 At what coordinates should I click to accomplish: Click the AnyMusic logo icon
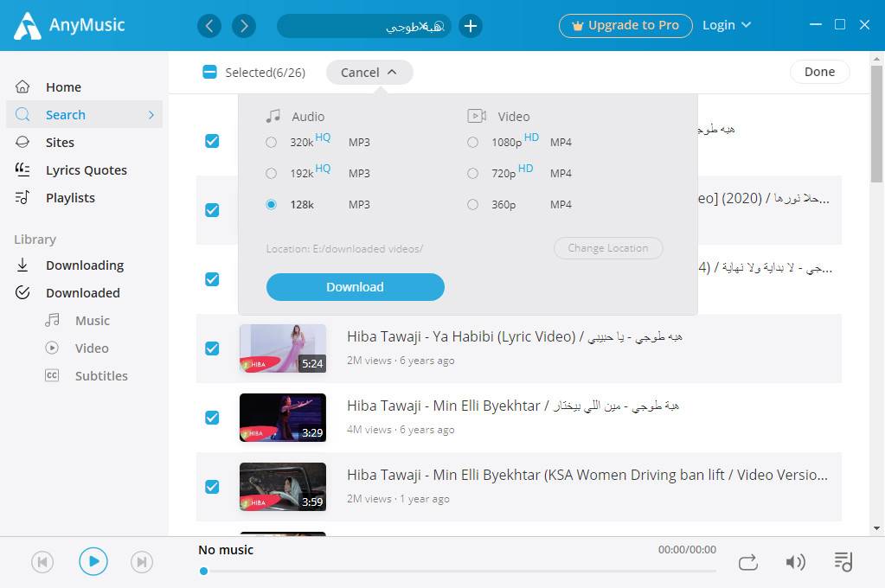pos(27,26)
